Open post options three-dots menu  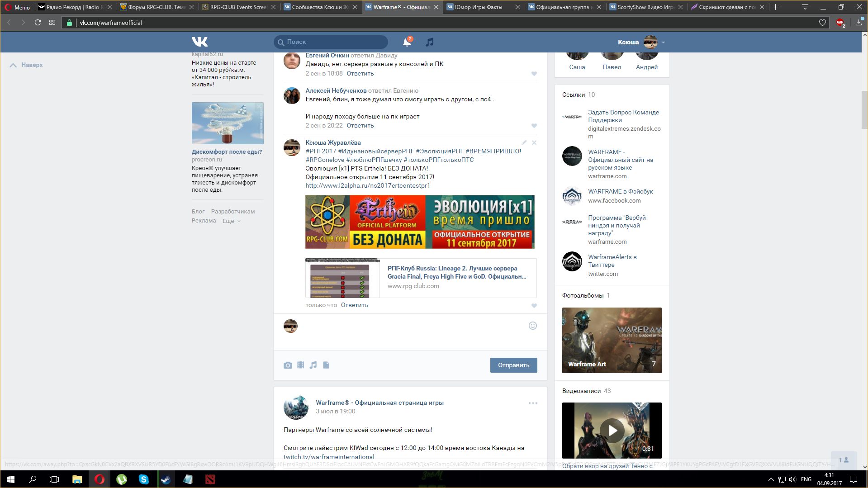(533, 403)
